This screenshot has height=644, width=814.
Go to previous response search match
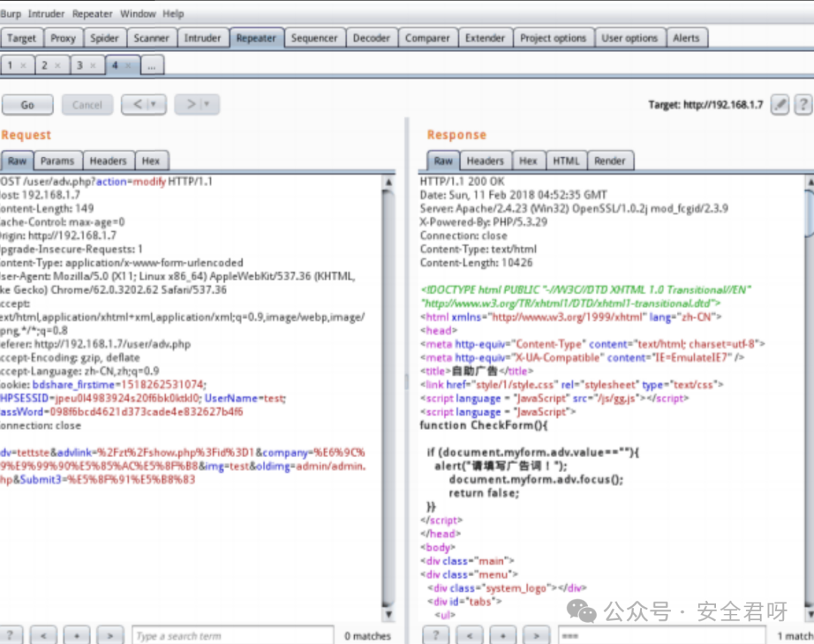470,635
